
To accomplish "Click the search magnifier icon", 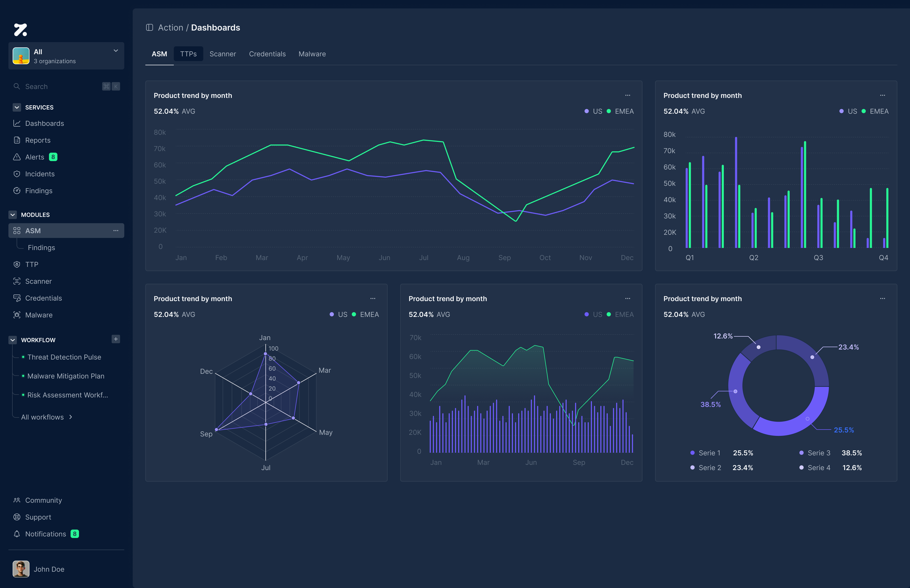I will [x=17, y=86].
